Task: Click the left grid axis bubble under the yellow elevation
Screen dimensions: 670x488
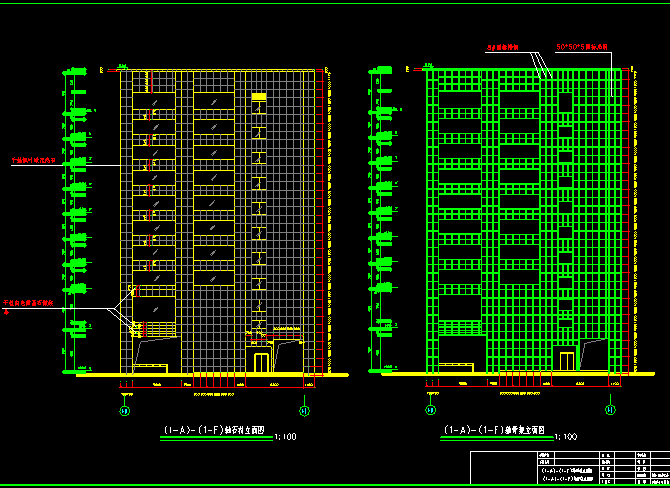Action: pyautogui.click(x=125, y=410)
